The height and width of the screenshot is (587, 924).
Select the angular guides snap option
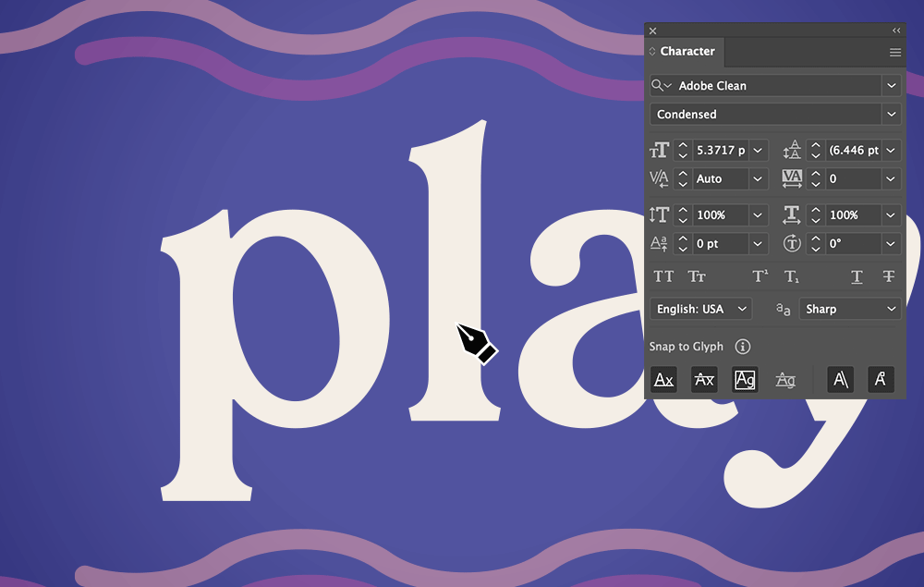click(840, 379)
